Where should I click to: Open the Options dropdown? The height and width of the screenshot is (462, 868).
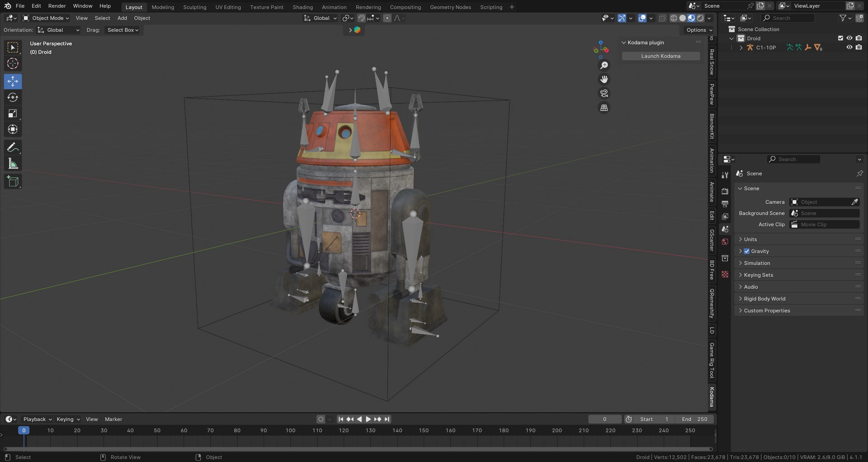tap(699, 30)
